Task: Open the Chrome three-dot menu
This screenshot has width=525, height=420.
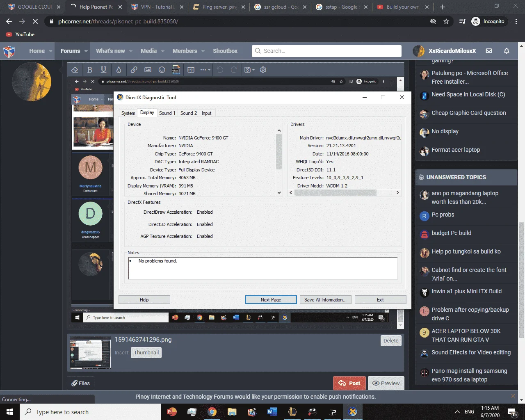Action: [x=516, y=21]
